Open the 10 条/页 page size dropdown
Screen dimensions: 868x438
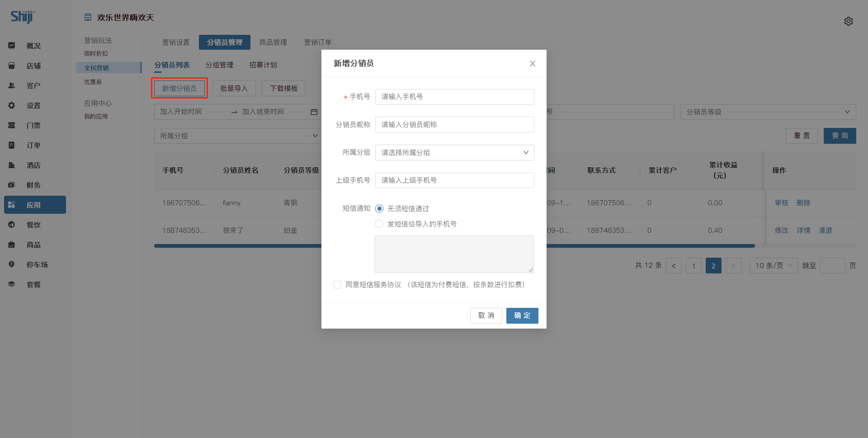tap(774, 266)
